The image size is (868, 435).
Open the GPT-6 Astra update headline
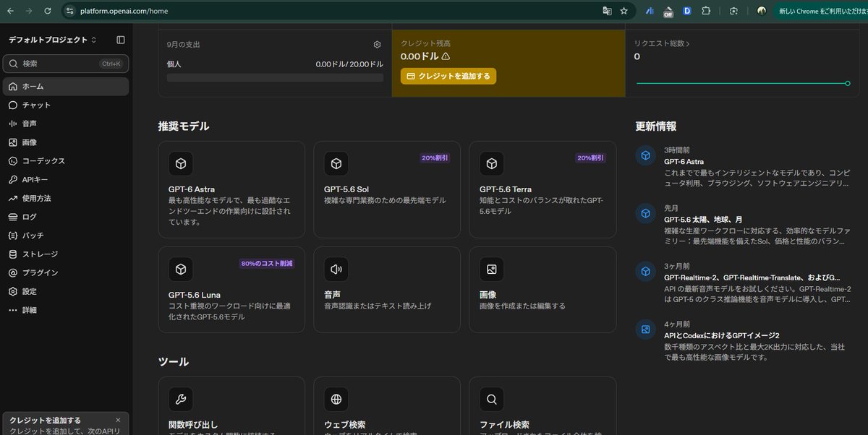(684, 162)
